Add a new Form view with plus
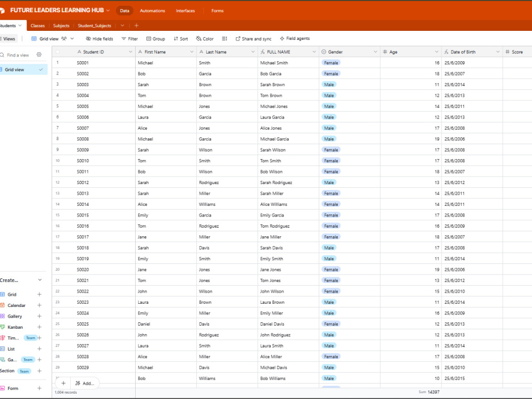Screen dimensions: 532x399 39,388
